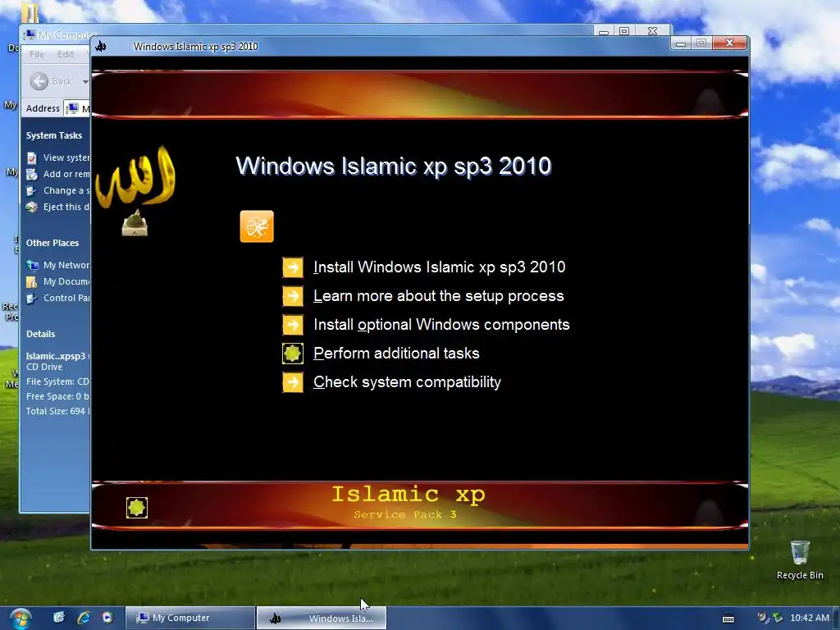Click Change a setting task
The width and height of the screenshot is (840, 630).
(x=66, y=190)
